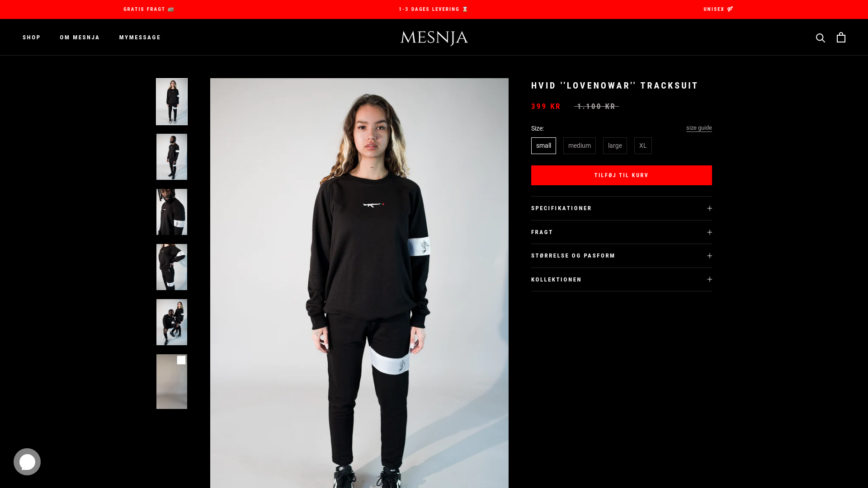
Task: Expand the Specifikationer accordion
Action: (x=622, y=208)
